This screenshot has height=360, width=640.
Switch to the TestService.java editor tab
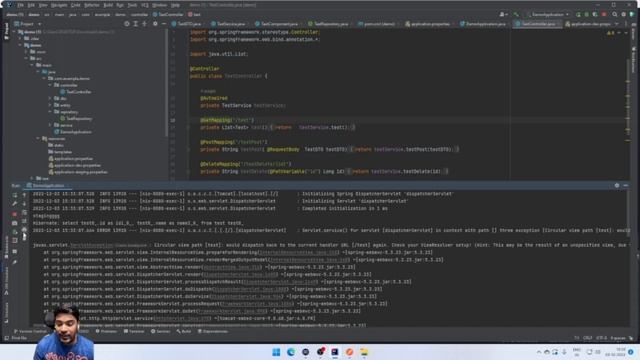tap(228, 24)
